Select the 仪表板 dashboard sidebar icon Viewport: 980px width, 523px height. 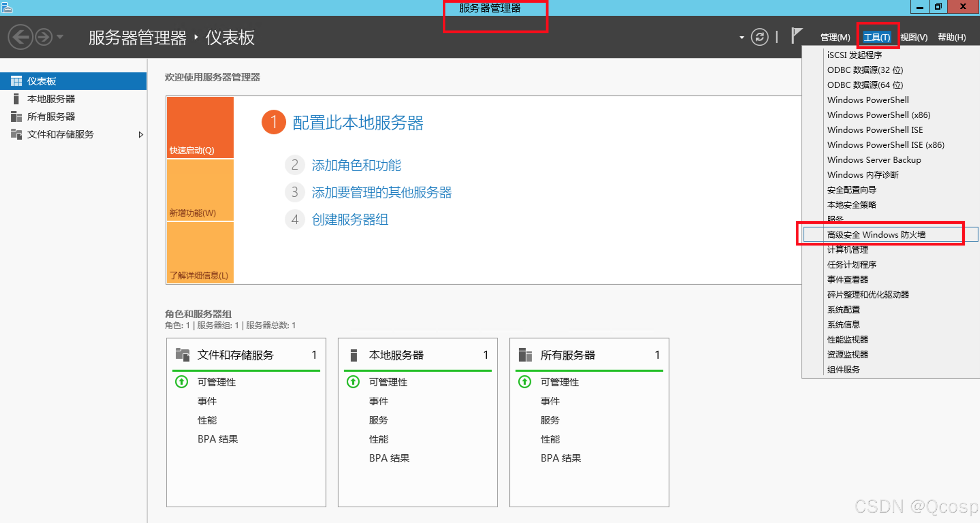pyautogui.click(x=16, y=81)
